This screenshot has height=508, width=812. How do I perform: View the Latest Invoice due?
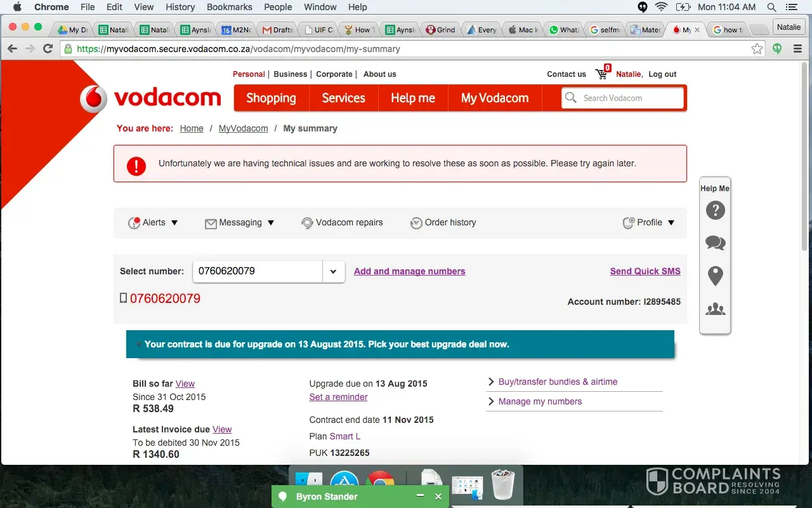222,429
